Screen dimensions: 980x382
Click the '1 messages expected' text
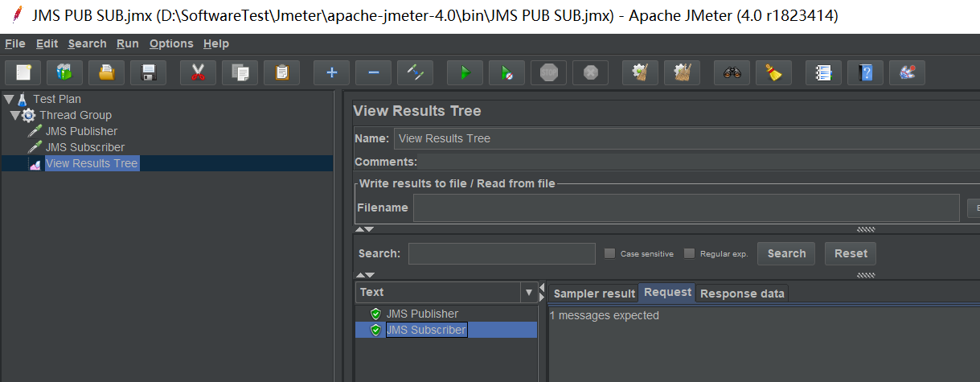tap(604, 315)
